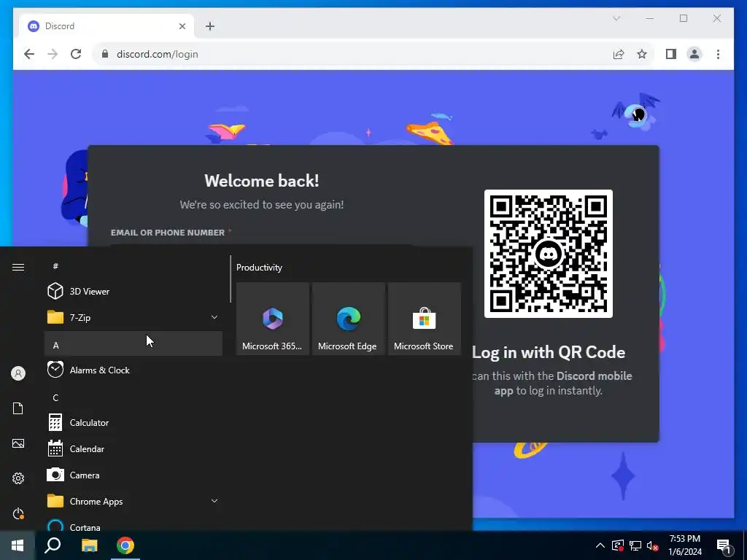
Task: Click the Chrome taskbar icon
Action: [x=125, y=545]
